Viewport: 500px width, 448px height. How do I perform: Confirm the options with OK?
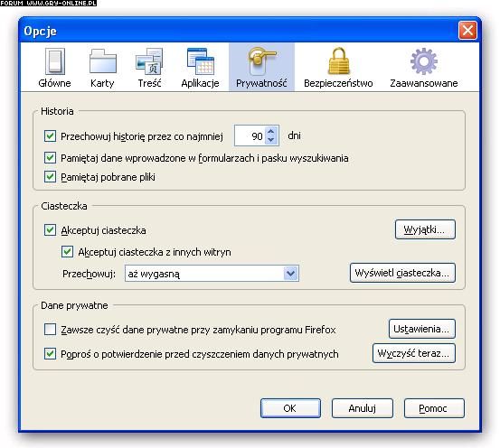point(290,408)
